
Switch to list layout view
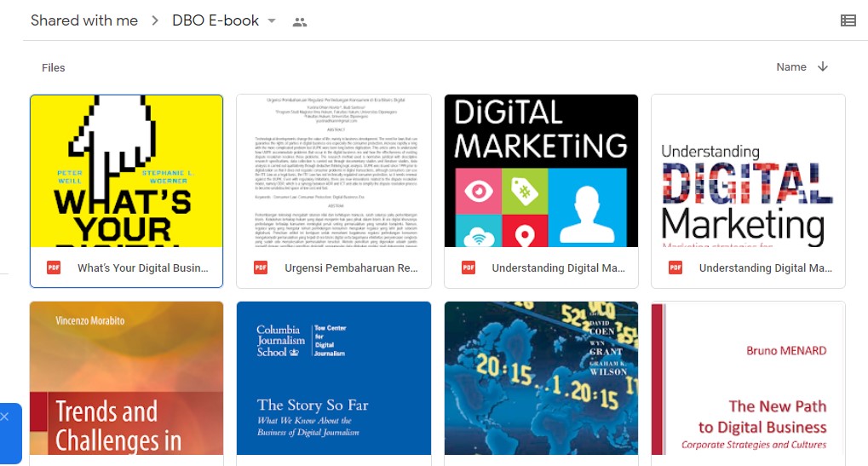848,21
